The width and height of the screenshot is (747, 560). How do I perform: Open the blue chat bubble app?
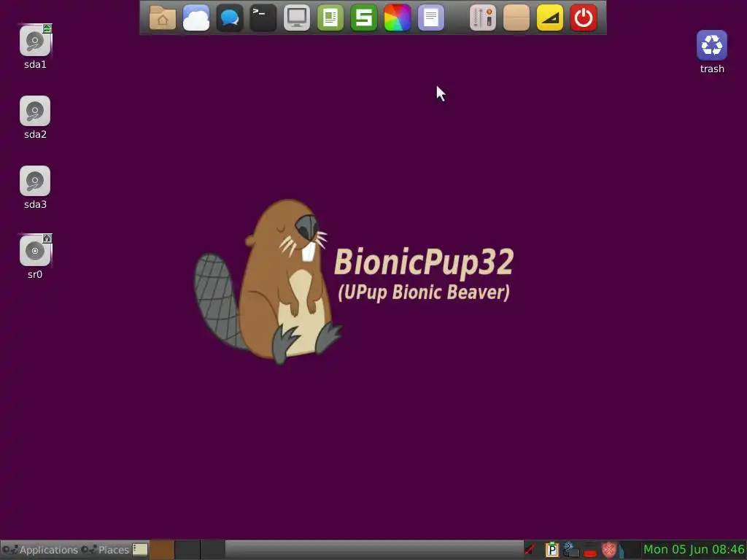pos(230,18)
